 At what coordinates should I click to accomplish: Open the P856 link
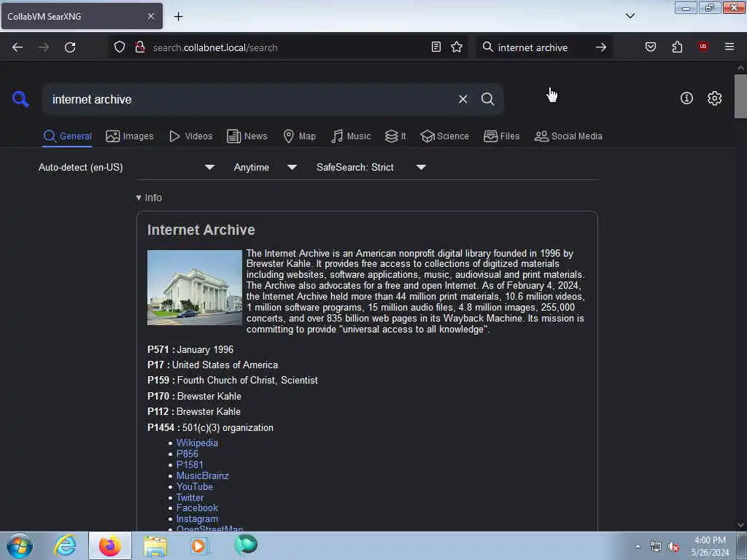(187, 454)
